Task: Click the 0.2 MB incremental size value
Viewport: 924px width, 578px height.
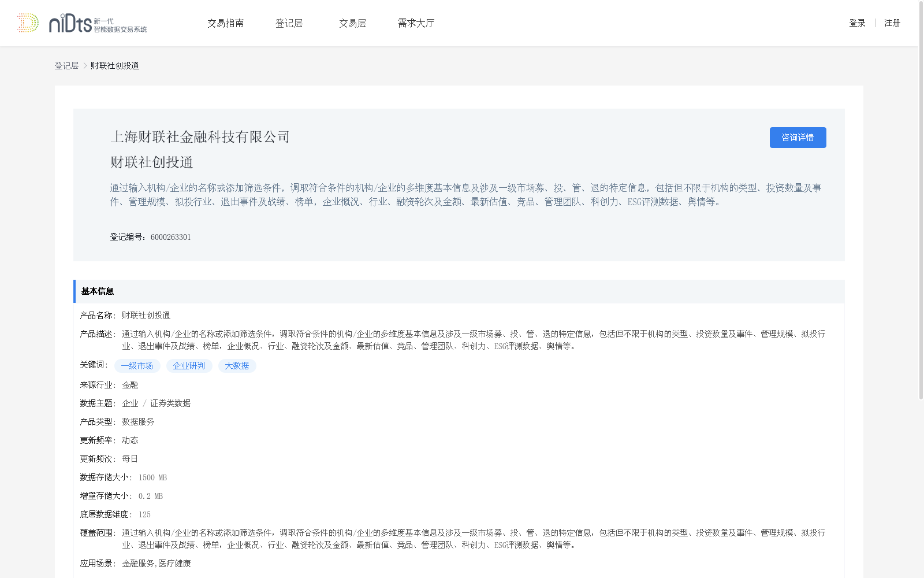Action: tap(151, 496)
